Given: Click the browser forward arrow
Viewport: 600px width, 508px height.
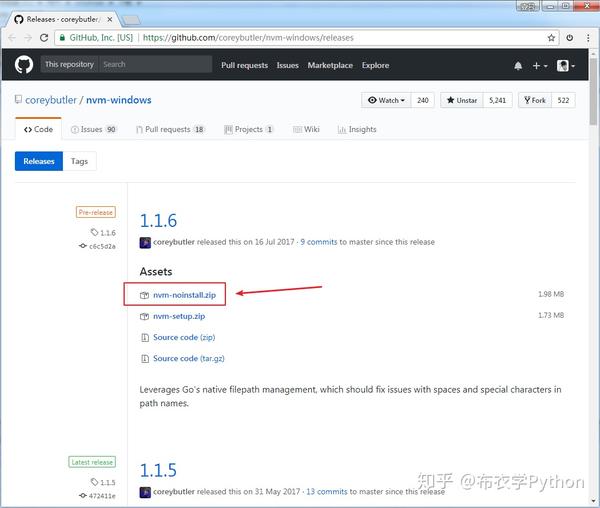Looking at the screenshot, I should point(28,37).
